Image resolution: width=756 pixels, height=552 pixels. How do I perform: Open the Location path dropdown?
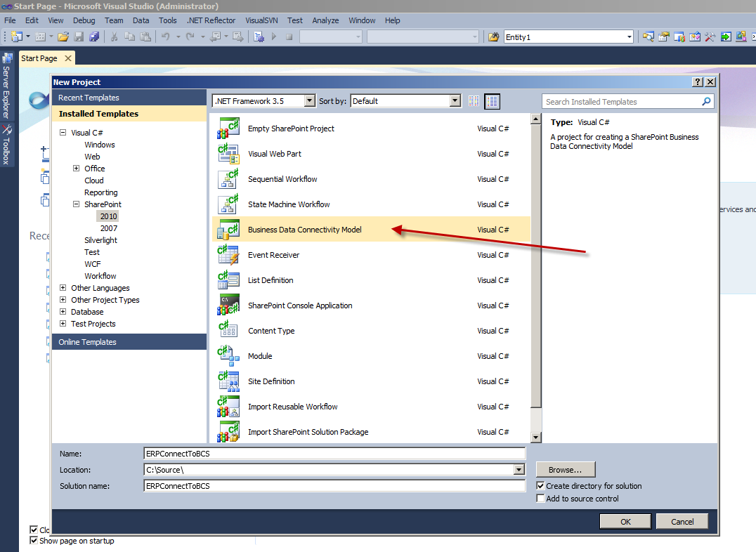[519, 470]
